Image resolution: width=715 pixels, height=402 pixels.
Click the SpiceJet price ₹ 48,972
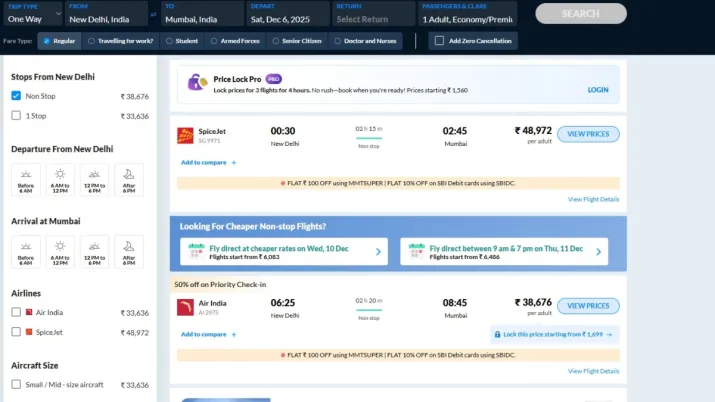pos(533,131)
